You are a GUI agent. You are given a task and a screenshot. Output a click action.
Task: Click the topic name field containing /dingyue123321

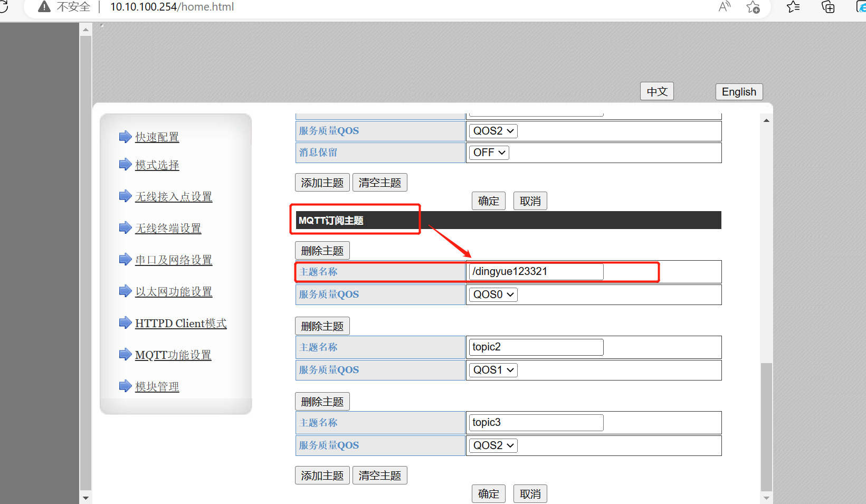[536, 272]
